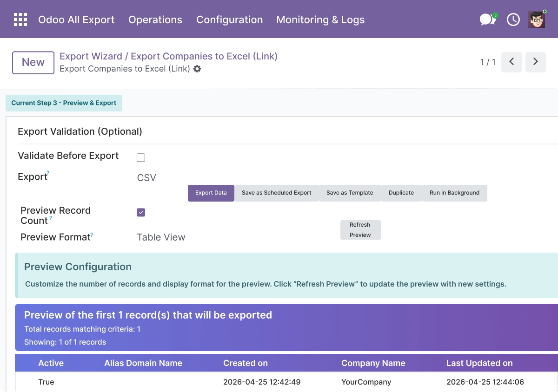Click the Current Step 3 status badge

point(64,103)
